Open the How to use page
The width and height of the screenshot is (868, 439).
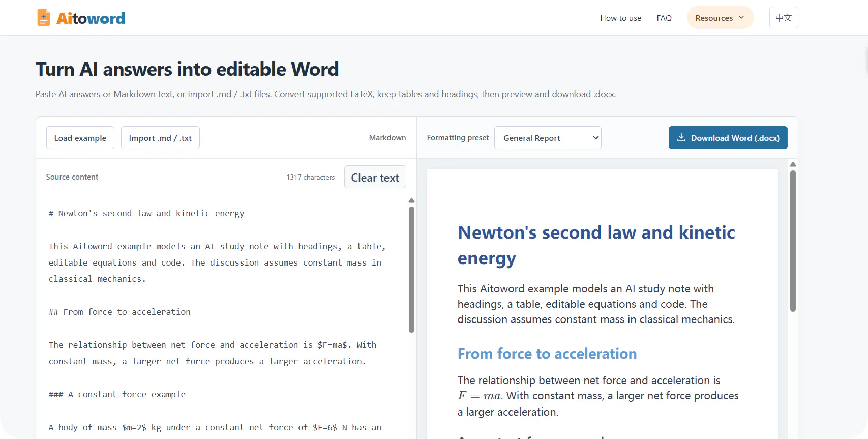tap(620, 18)
